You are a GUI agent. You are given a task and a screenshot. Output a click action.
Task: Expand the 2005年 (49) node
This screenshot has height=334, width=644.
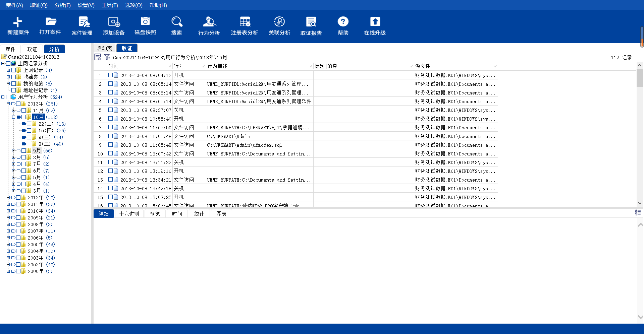(x=8, y=244)
